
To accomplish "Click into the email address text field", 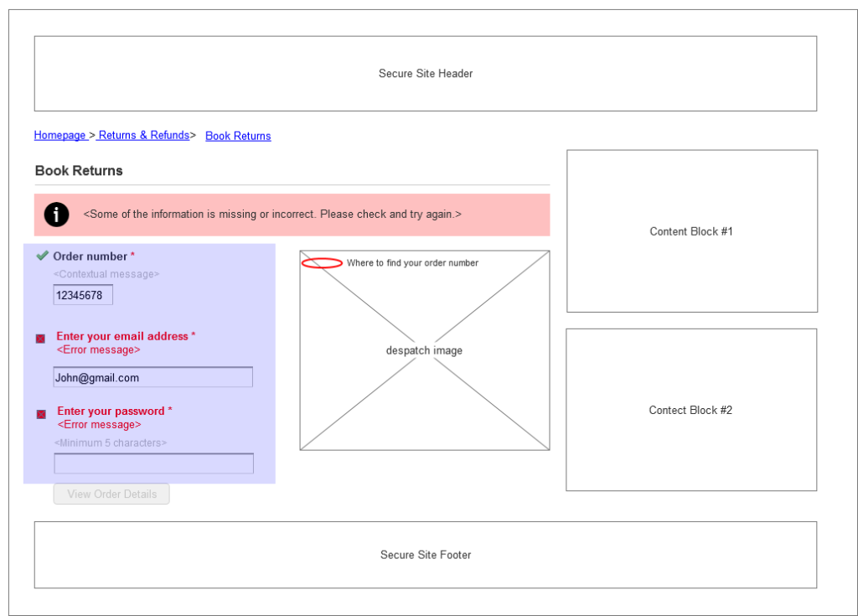I will tap(152, 377).
